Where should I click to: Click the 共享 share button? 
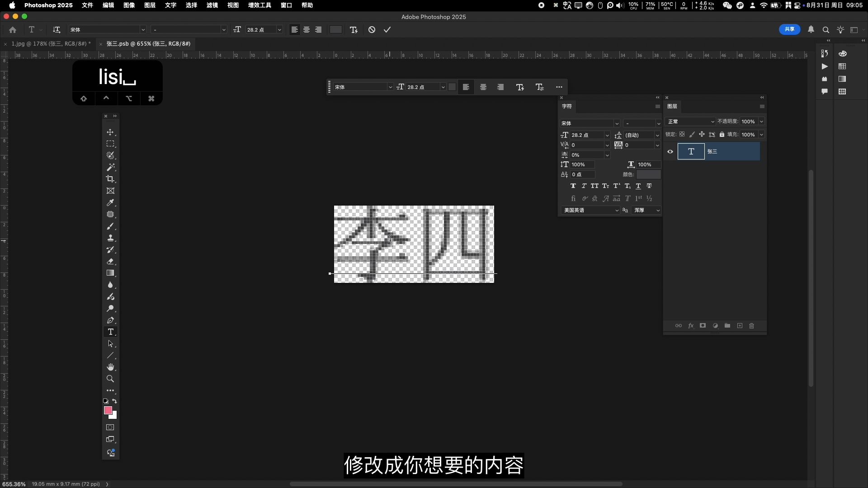789,29
